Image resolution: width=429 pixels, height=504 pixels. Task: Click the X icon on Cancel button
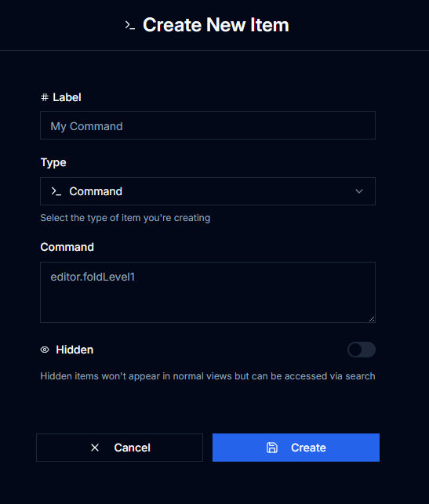pos(95,448)
